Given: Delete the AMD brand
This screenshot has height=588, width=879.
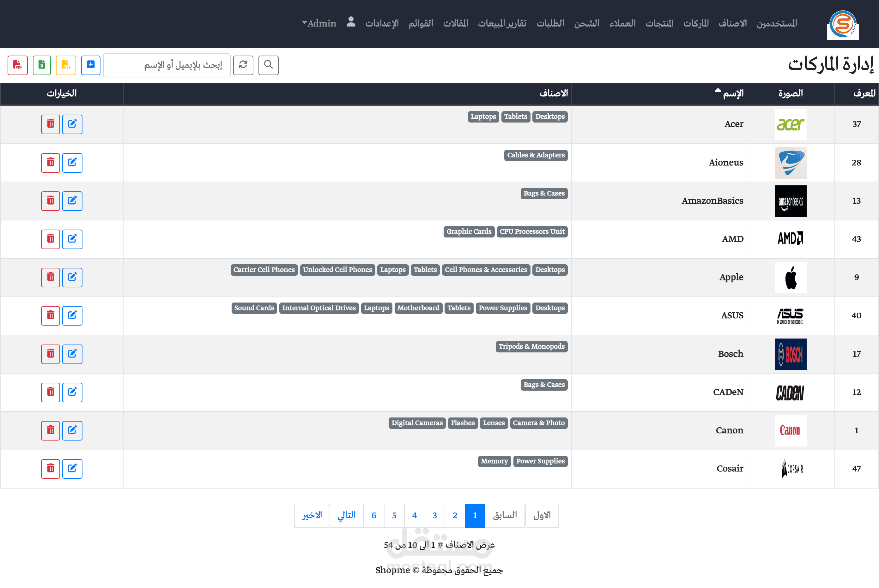Looking at the screenshot, I should [x=51, y=239].
